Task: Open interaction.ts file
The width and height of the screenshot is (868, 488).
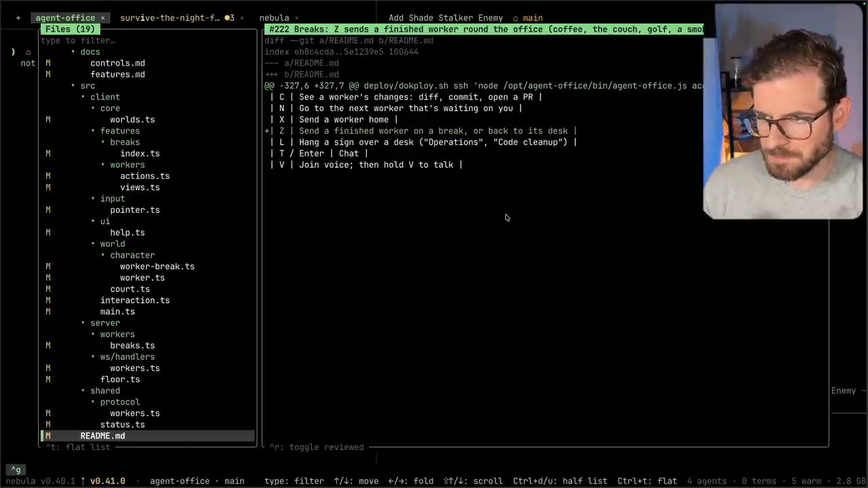Action: click(135, 300)
